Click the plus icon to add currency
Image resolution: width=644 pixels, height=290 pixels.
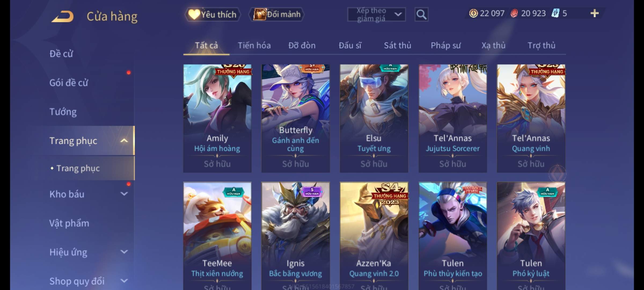pos(595,13)
